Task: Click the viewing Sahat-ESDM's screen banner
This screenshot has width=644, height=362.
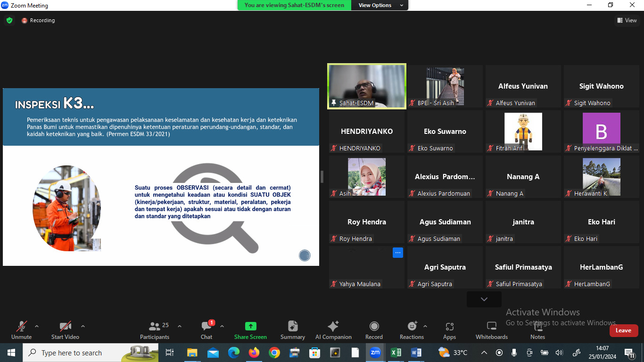Action: pyautogui.click(x=294, y=5)
